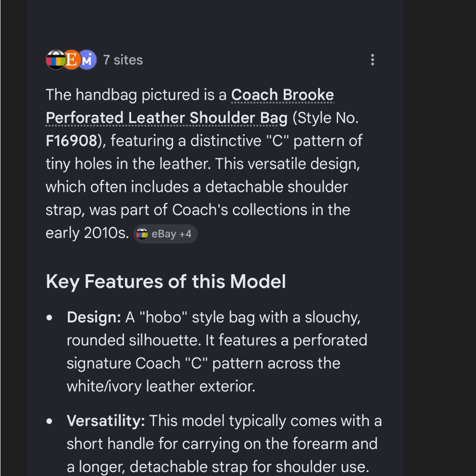Open the three-dot more options menu
This screenshot has width=476, height=476.
pyautogui.click(x=372, y=60)
